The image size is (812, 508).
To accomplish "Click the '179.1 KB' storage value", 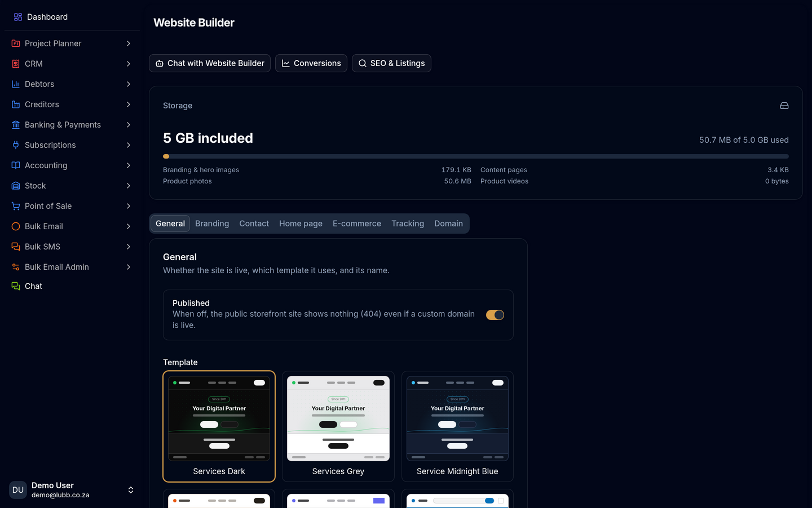I will pyautogui.click(x=456, y=170).
